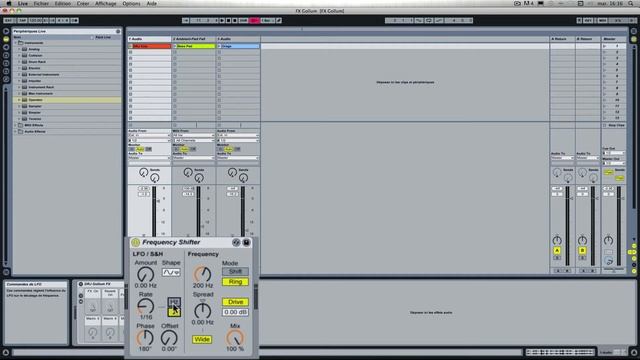Click the OVR overdub button
Image resolution: width=640 pixels, height=360 pixels.
click(243, 20)
